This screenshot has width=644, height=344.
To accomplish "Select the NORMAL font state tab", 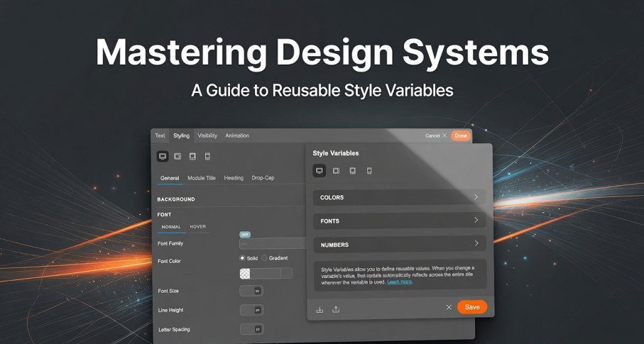I will [171, 227].
